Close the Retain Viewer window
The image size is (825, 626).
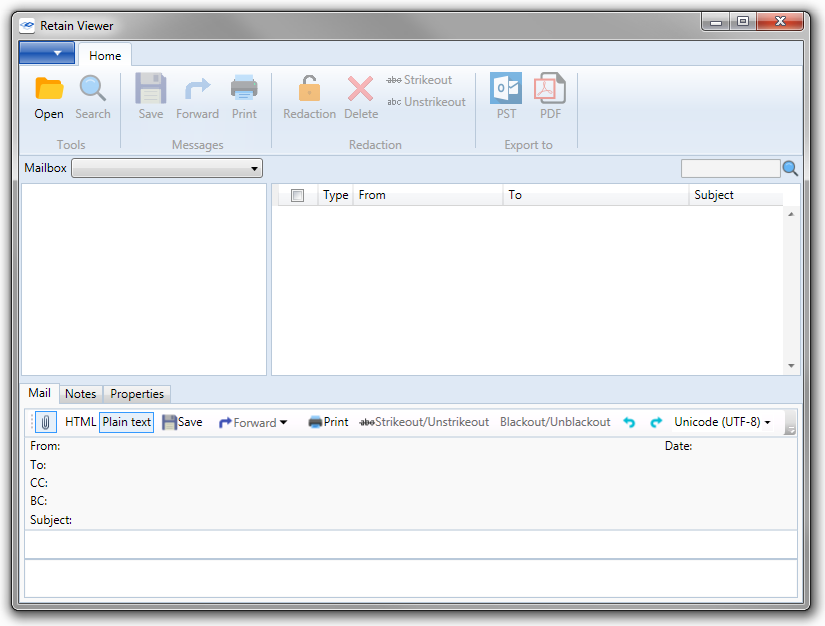[x=780, y=22]
